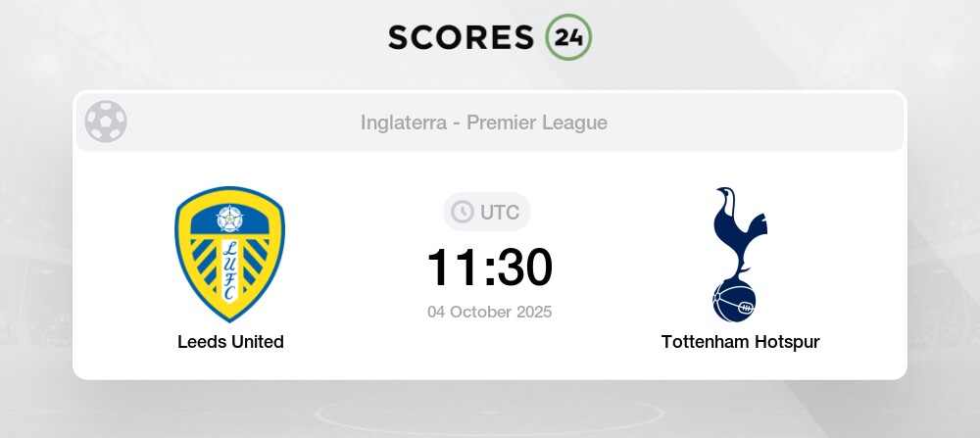Select the word October in the date
The width and height of the screenshot is (980, 438).
pos(482,313)
